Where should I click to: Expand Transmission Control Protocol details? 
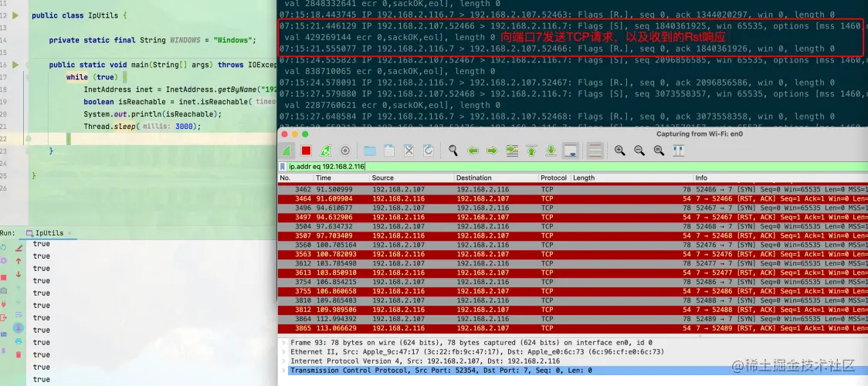coord(284,370)
